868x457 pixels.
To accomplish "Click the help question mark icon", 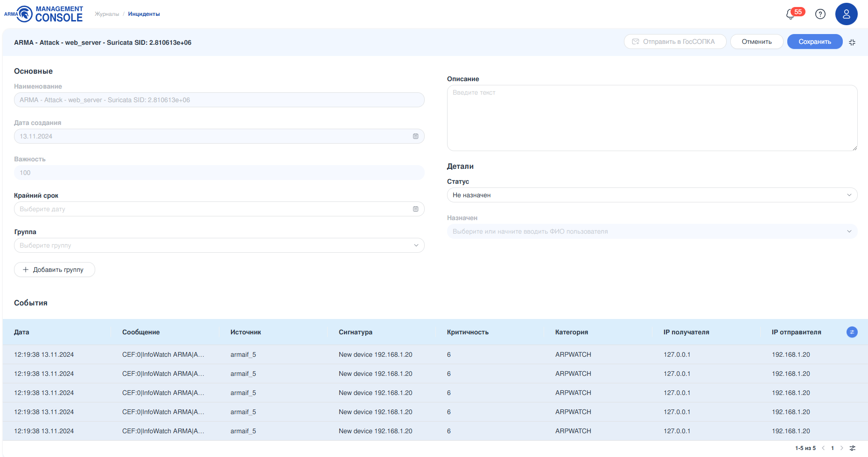I will point(820,14).
